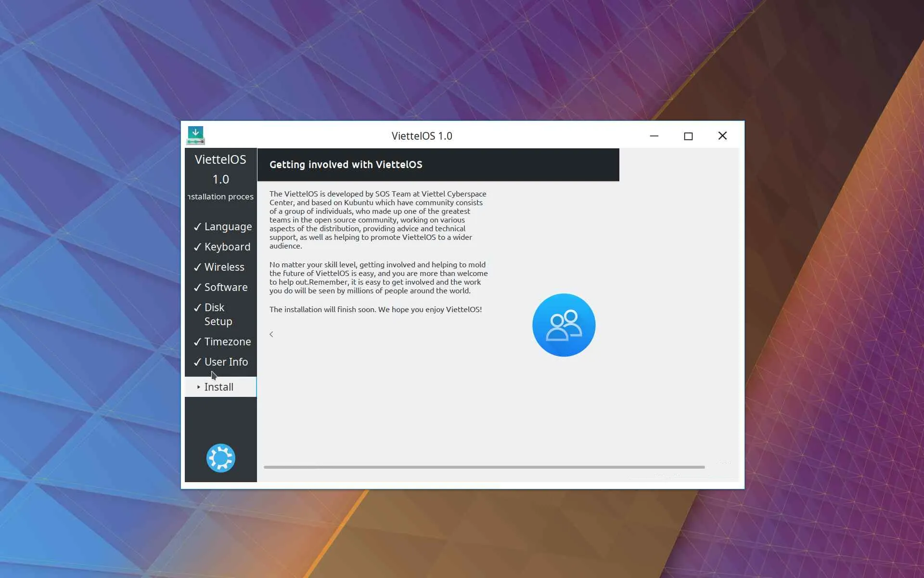The height and width of the screenshot is (578, 924).
Task: Select the checked Wireless step
Action: coord(224,267)
